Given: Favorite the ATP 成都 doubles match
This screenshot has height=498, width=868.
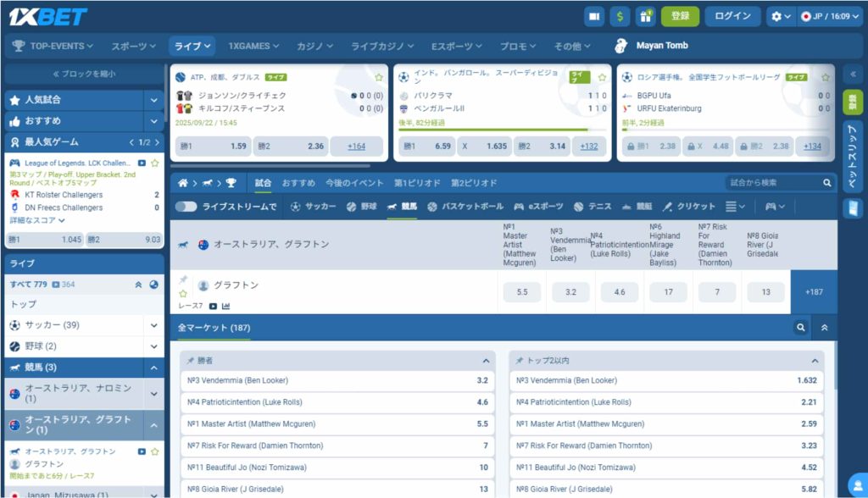Looking at the screenshot, I should 379,77.
